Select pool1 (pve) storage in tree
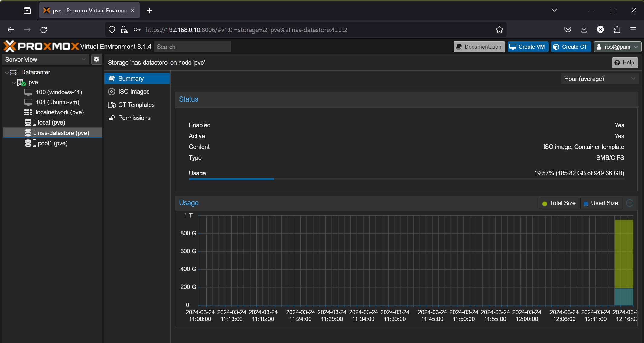The height and width of the screenshot is (343, 644). 53,143
